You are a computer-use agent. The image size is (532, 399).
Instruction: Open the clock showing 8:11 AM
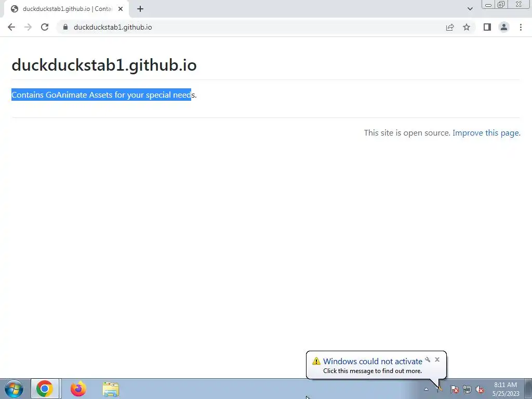coord(506,389)
